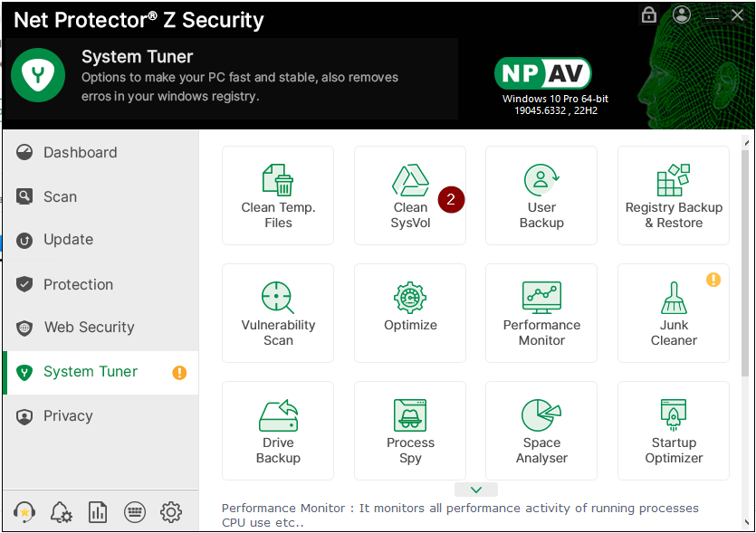
Task: Open the Space Analyser tool
Action: [541, 431]
